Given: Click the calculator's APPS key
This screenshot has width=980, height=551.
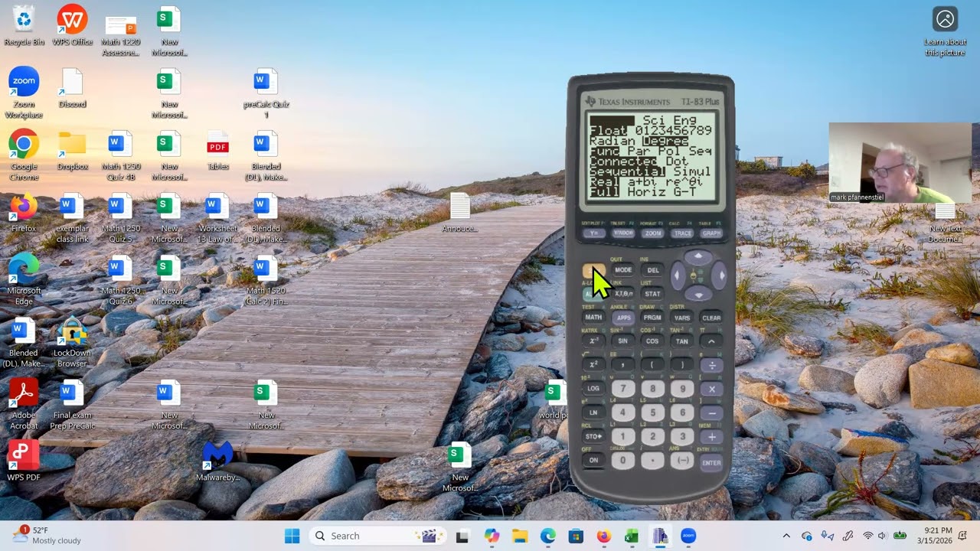Looking at the screenshot, I should pyautogui.click(x=623, y=318).
